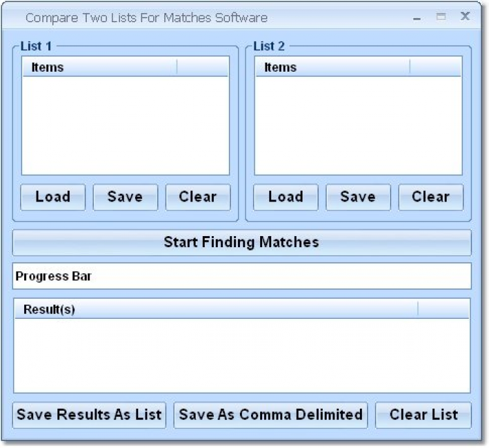
Task: Save the List 2 items
Action: pyautogui.click(x=358, y=197)
